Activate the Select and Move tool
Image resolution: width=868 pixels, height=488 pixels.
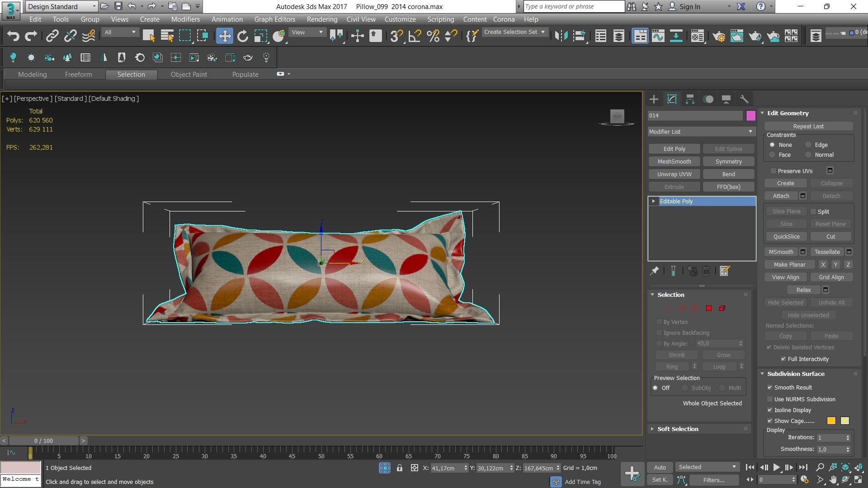pyautogui.click(x=225, y=36)
